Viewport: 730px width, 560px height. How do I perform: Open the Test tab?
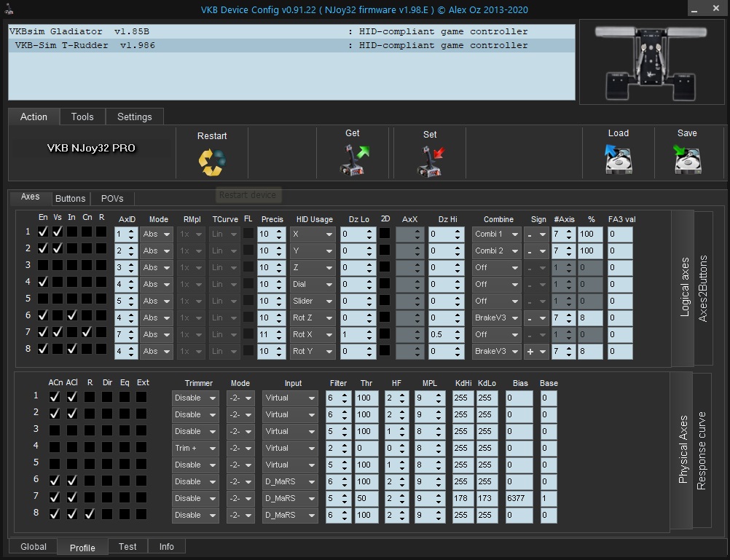click(127, 546)
